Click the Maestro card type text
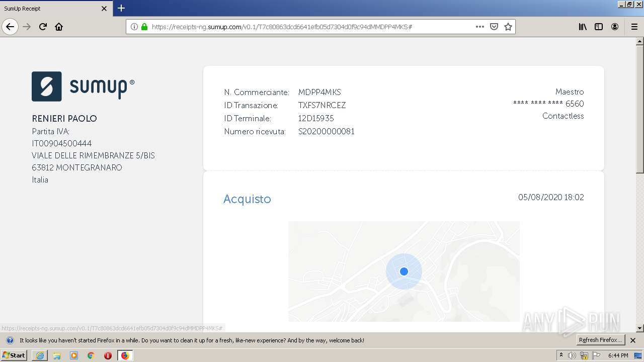 click(570, 92)
